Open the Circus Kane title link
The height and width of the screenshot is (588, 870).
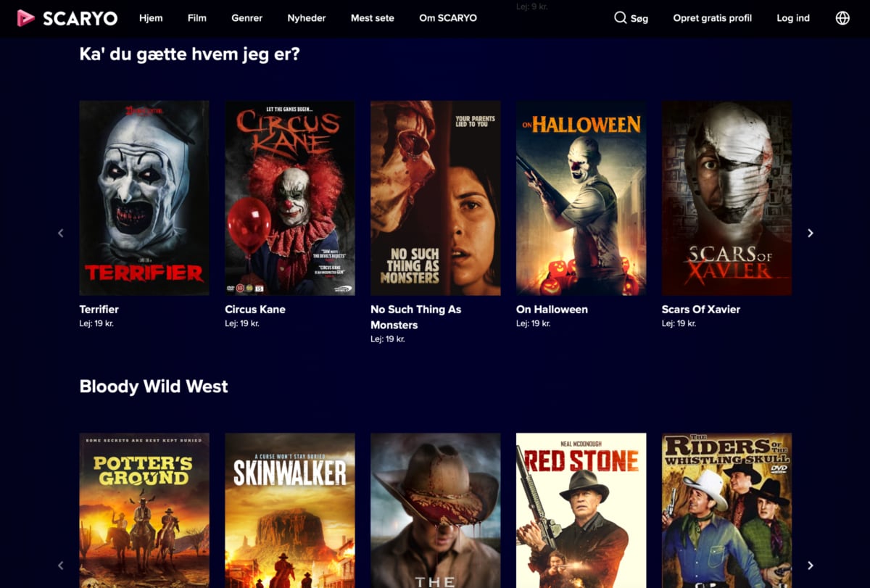pyautogui.click(x=255, y=310)
